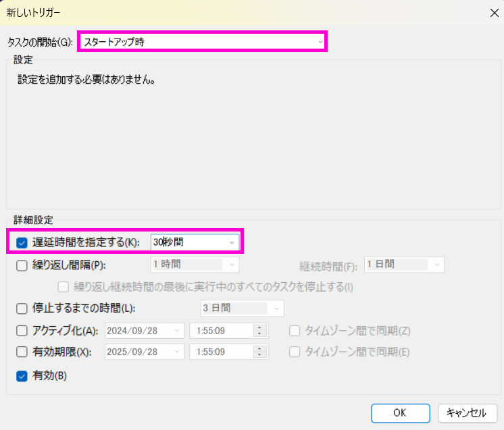Image resolution: width=504 pixels, height=430 pixels.
Task: Confirm the trigger with the OK button
Action: click(401, 413)
